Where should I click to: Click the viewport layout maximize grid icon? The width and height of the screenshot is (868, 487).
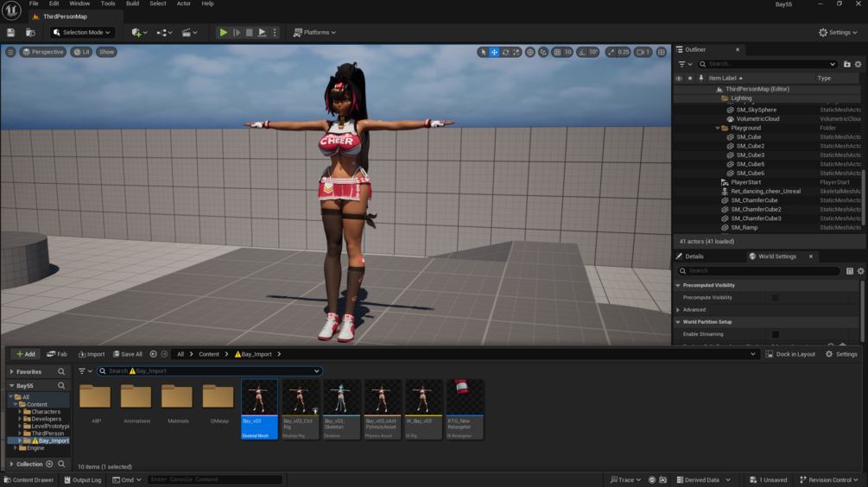tap(662, 52)
